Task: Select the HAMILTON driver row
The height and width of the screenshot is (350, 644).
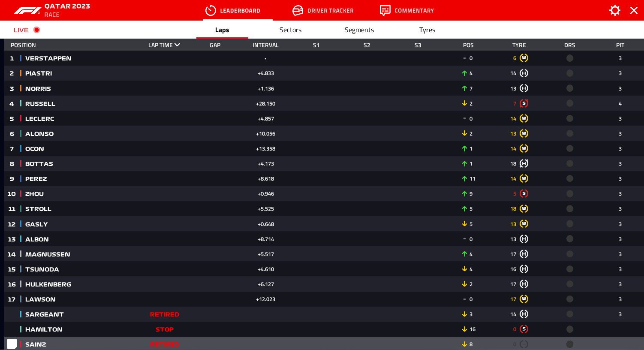Action: [x=324, y=329]
